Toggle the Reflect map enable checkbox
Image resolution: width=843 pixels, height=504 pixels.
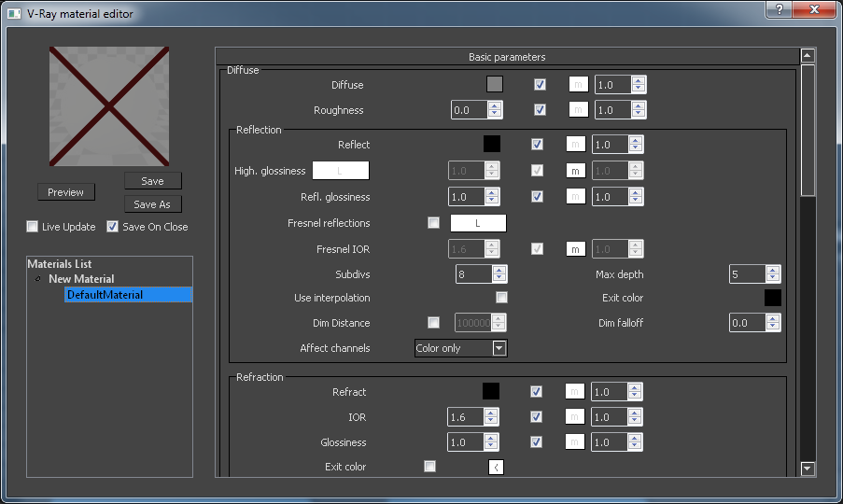[x=537, y=144]
